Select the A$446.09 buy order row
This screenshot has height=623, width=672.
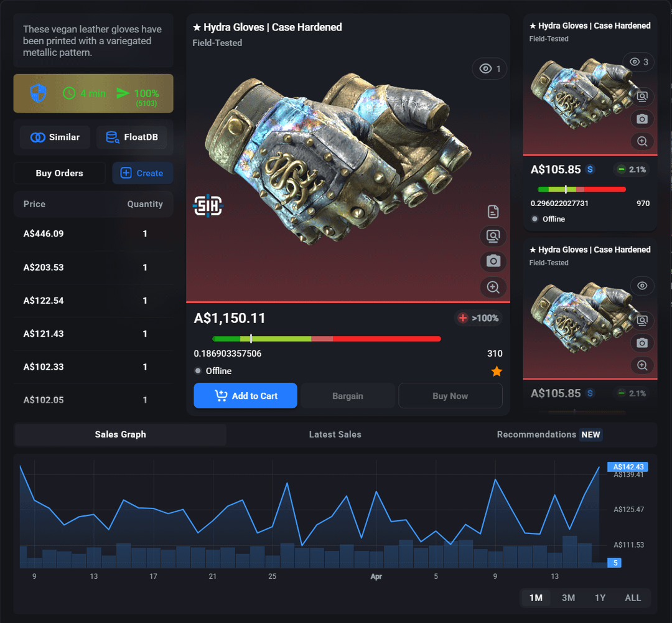point(93,234)
